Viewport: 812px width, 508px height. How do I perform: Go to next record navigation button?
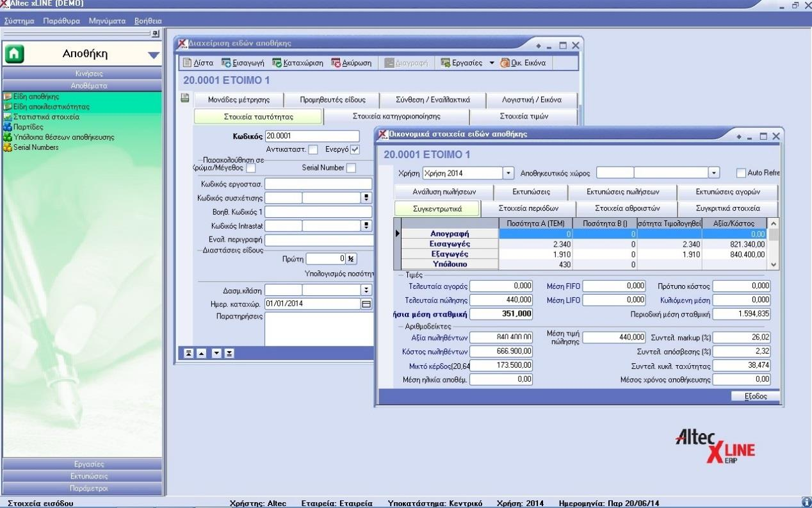tap(216, 353)
